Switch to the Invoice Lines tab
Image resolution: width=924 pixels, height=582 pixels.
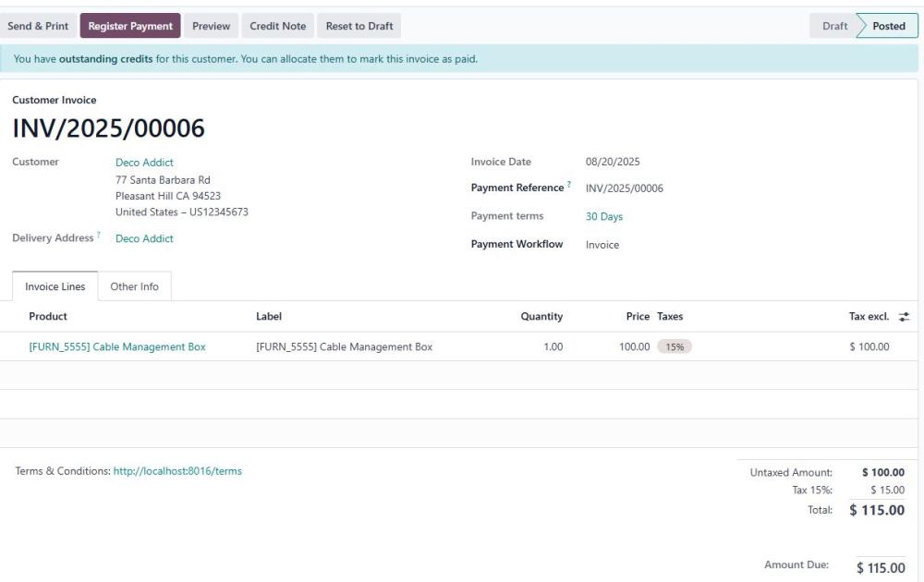(x=55, y=286)
